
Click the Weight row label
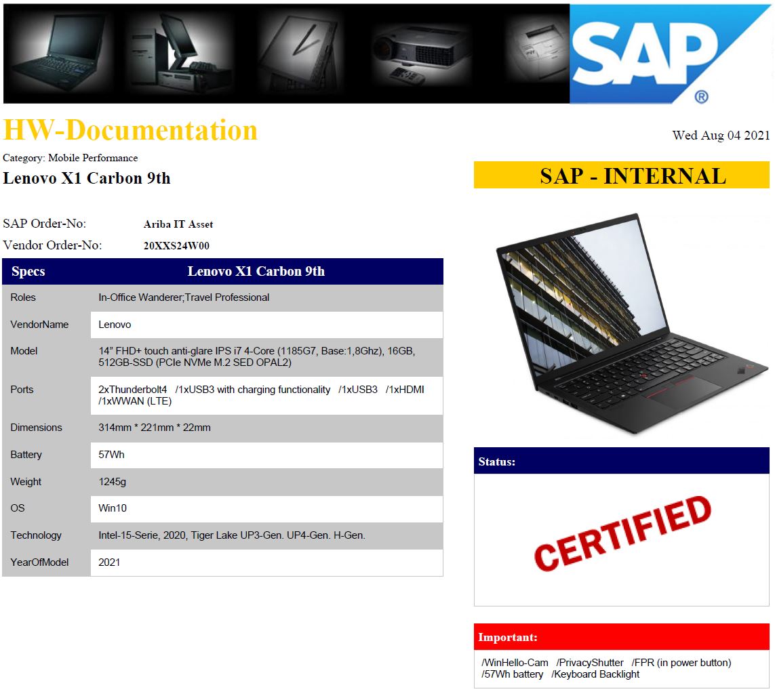tap(26, 482)
